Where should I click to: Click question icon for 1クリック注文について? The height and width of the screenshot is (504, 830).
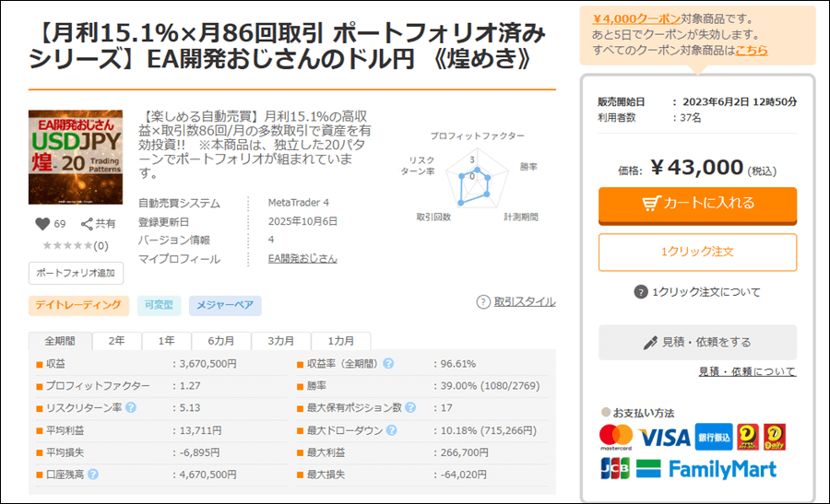click(x=641, y=292)
